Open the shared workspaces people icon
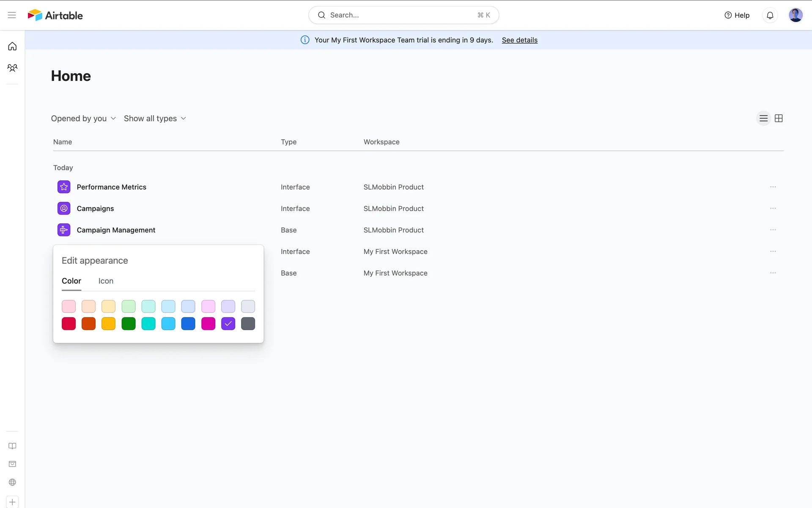 coord(12,68)
